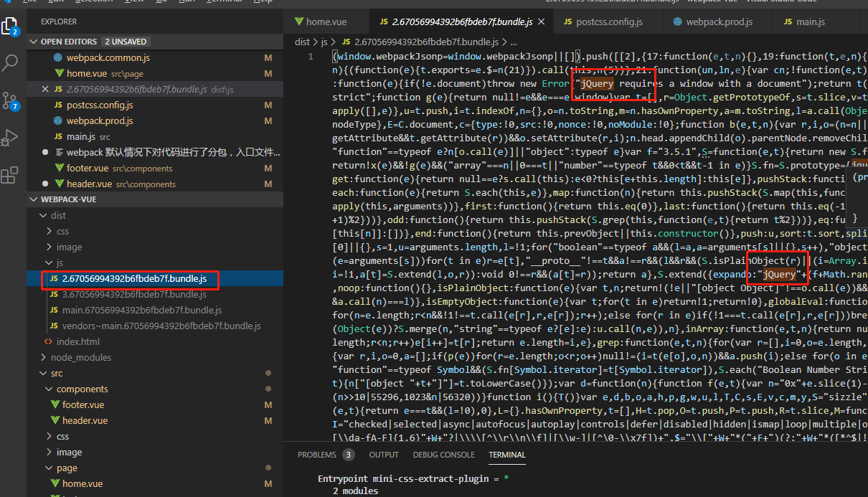Collapse the OPEN EDITORS section
This screenshot has width=868, height=497.
(34, 42)
